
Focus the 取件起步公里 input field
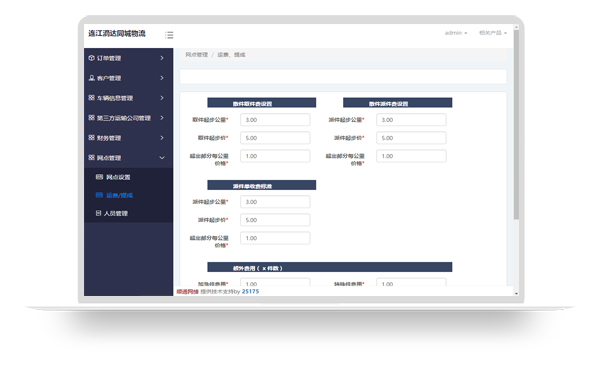(x=275, y=120)
